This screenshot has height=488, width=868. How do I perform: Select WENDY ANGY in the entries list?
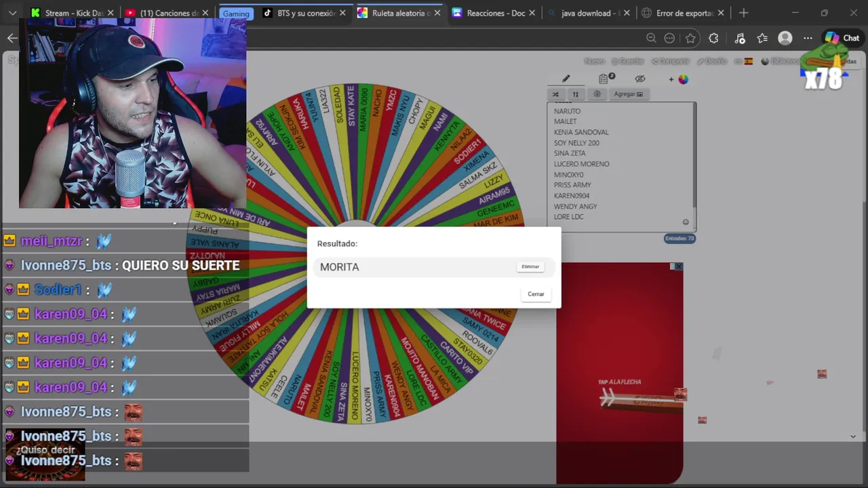click(x=575, y=207)
